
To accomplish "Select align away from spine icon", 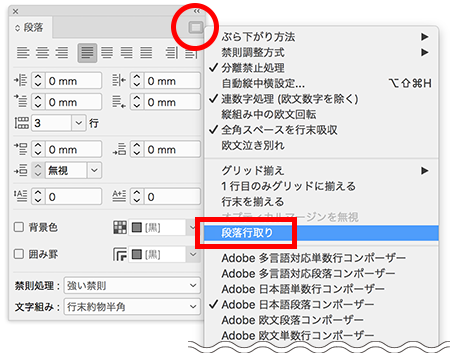I will coord(191,53).
